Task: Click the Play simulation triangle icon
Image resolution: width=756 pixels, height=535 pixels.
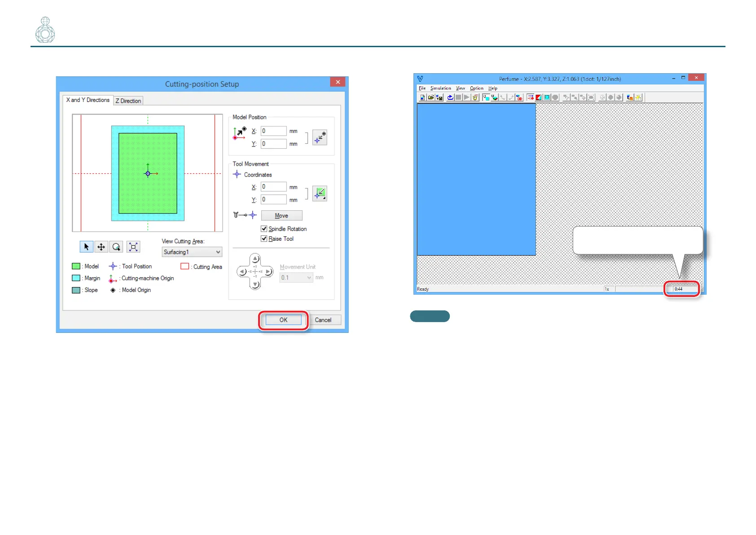Action: click(x=466, y=97)
